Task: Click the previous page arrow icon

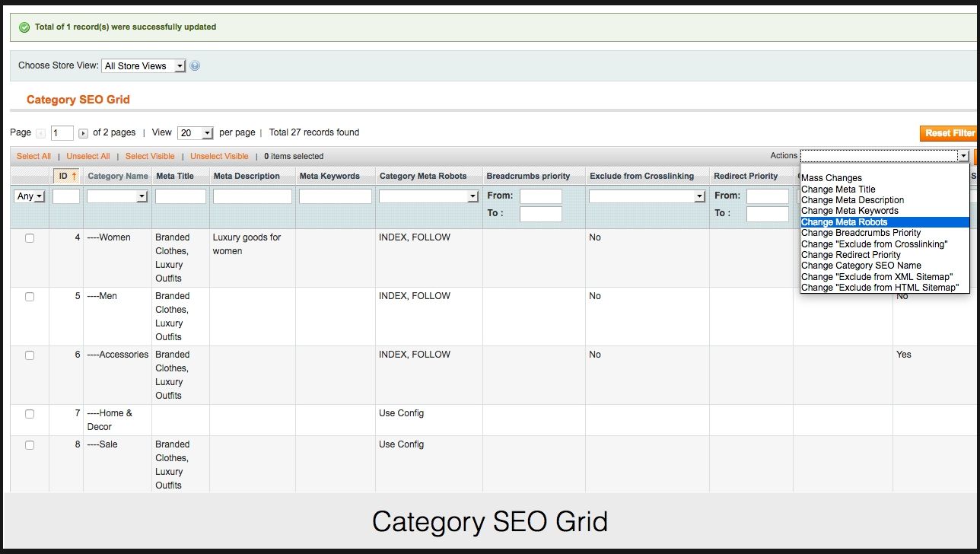Action: 41,133
